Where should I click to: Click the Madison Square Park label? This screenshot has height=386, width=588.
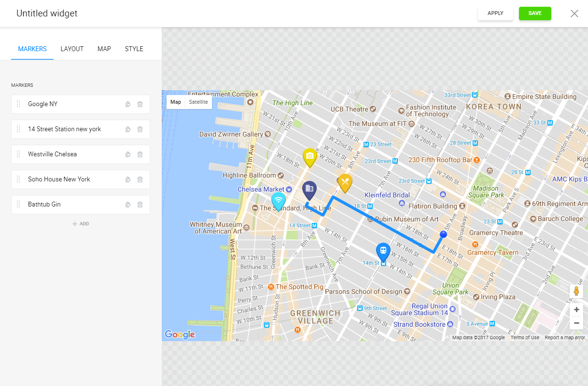pos(486,192)
